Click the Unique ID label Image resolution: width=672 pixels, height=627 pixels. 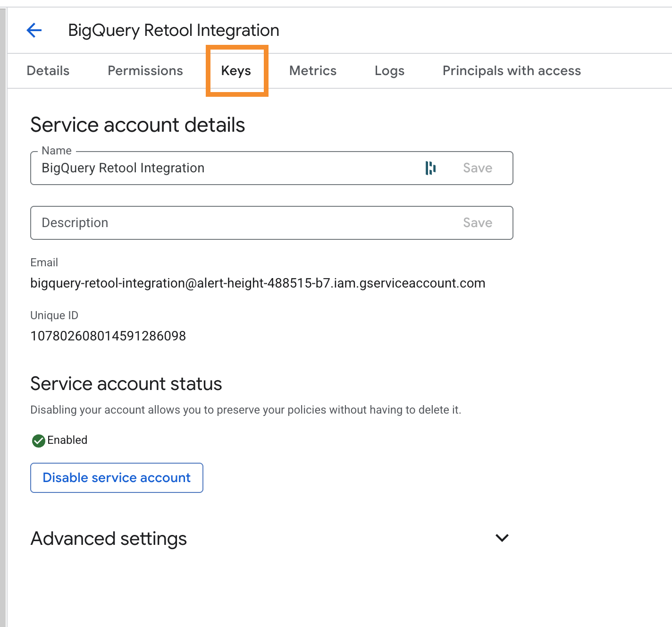pos(54,315)
